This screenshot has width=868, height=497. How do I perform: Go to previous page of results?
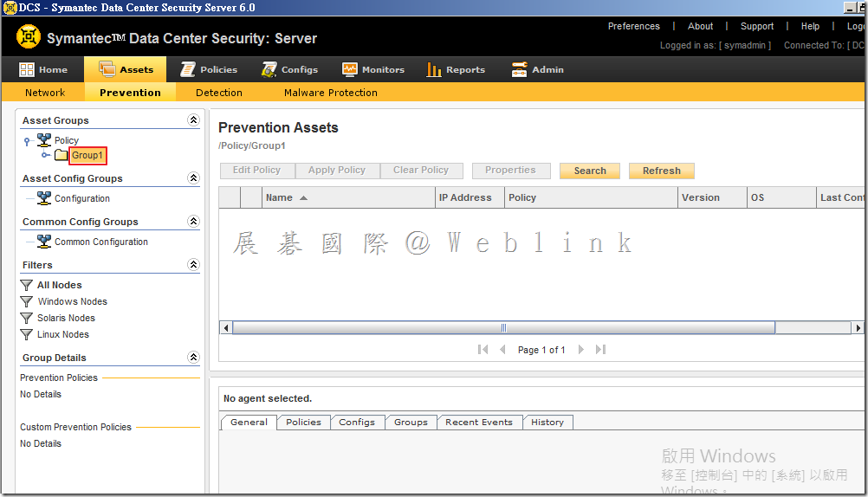[x=502, y=349]
